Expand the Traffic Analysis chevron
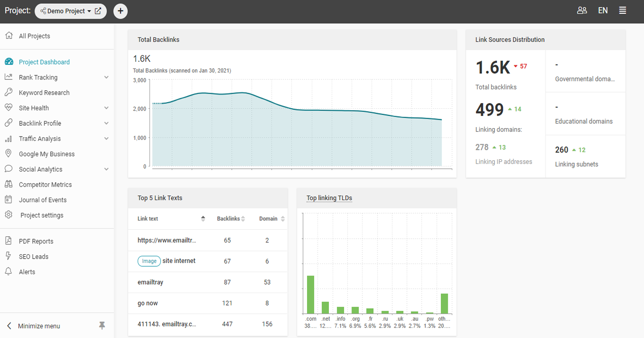Image resolution: width=644 pixels, height=338 pixels. (106, 139)
